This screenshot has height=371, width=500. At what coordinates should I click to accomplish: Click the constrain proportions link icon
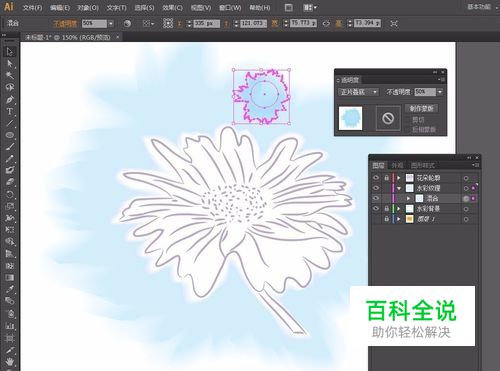[326, 23]
